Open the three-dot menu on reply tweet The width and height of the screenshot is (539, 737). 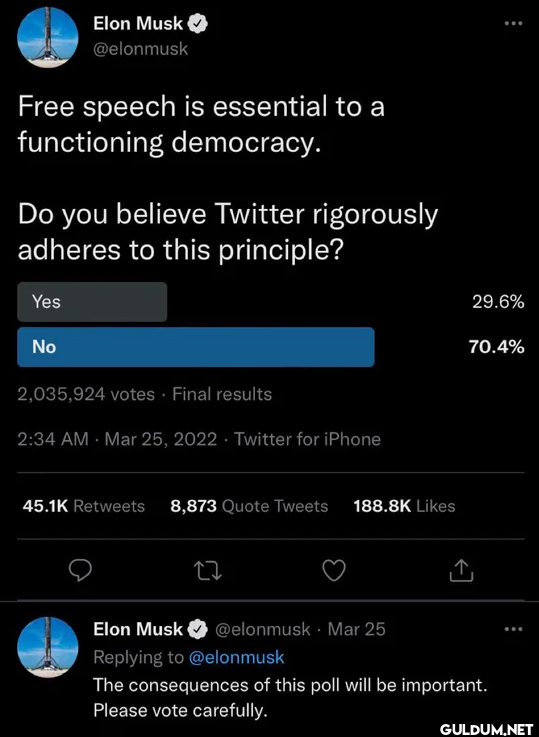click(x=513, y=629)
